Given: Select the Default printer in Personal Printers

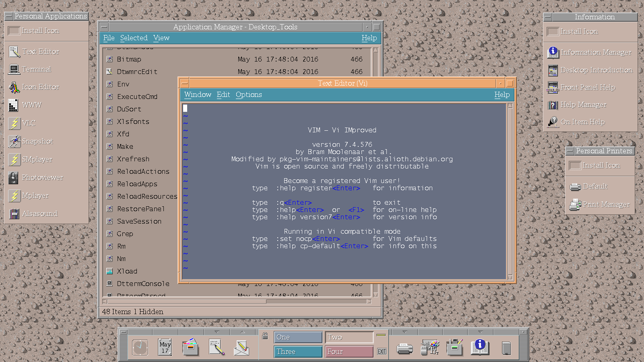Looking at the screenshot, I should pos(588,186).
